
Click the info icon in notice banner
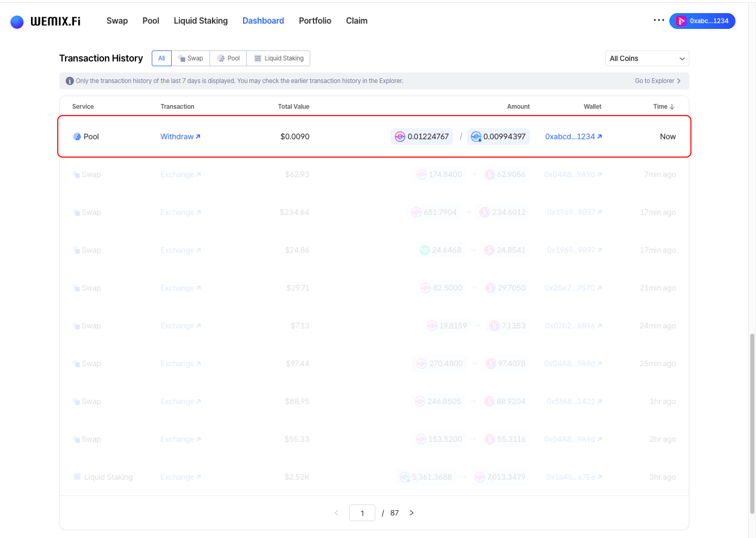point(70,81)
